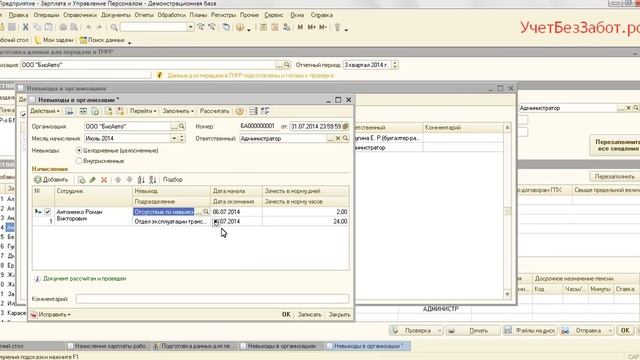
Task: Click the M- memory subtract button
Action: [323, 27]
